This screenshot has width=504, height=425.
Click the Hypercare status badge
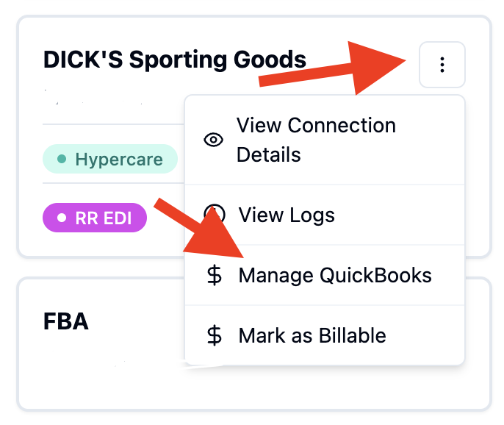[110, 159]
